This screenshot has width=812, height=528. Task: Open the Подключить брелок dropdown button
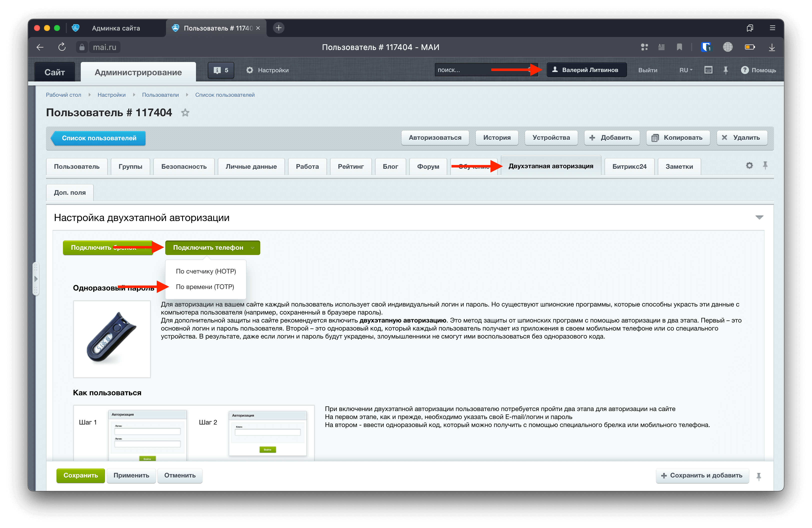[108, 248]
